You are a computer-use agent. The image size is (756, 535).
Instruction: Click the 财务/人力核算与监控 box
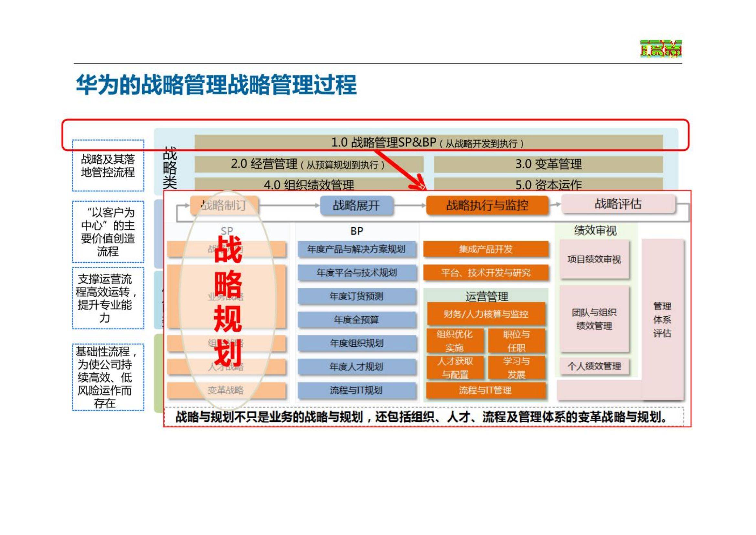click(486, 314)
